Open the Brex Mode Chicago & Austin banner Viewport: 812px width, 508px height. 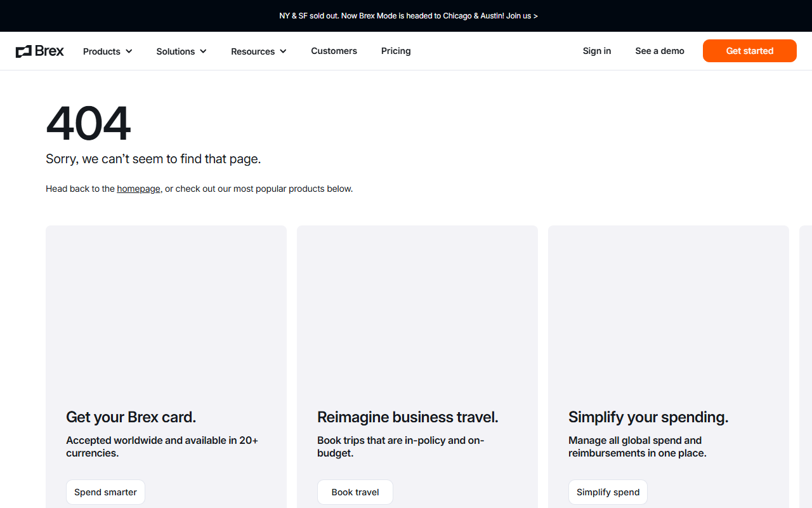point(409,16)
